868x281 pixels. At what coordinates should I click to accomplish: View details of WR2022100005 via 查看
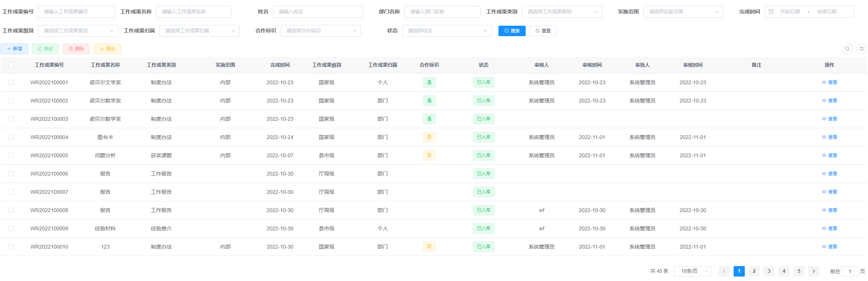(829, 155)
